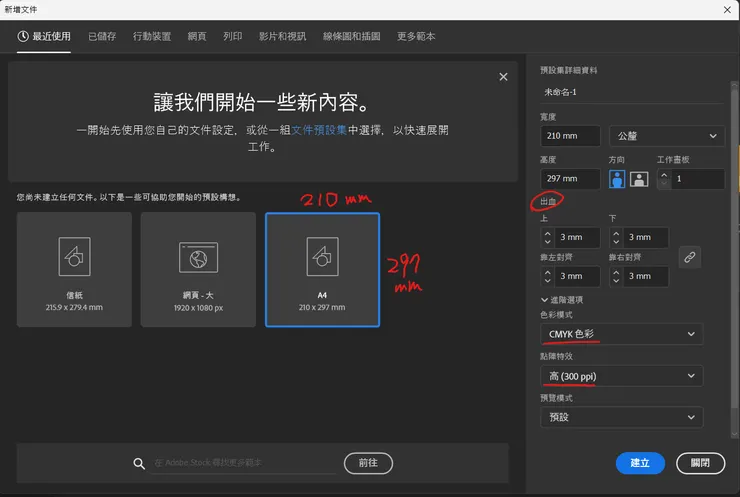Decrease the top (上) bleed value

coord(547,242)
